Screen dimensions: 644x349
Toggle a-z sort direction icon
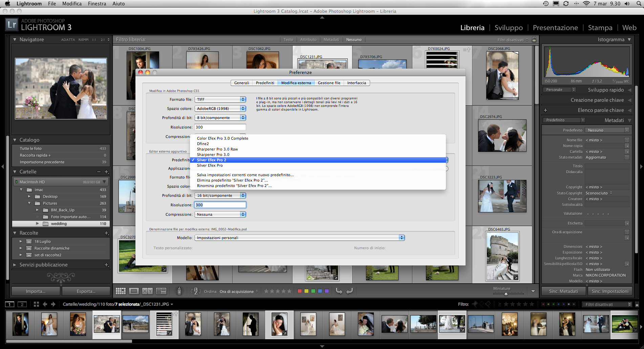point(195,291)
